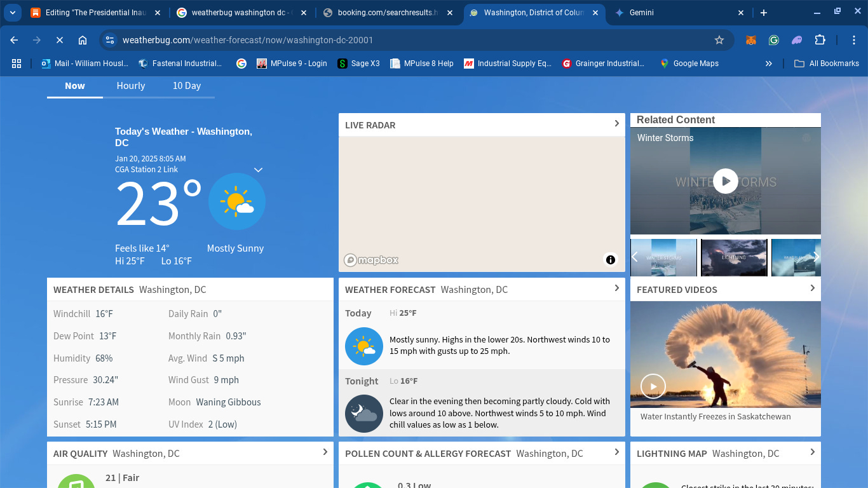The image size is (868, 488).
Task: Open Fastenal Industrial bookmark
Action: 180,64
